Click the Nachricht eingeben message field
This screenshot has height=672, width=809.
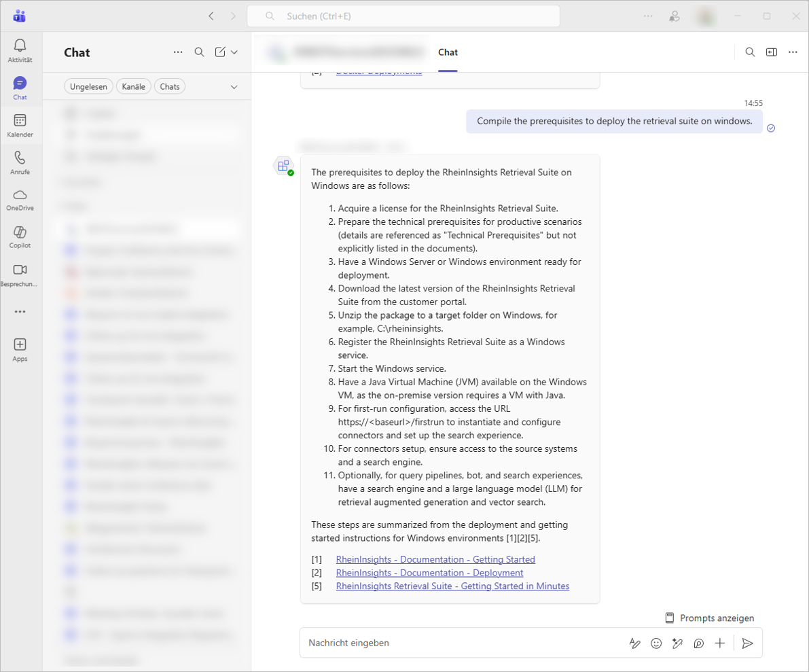(462, 643)
